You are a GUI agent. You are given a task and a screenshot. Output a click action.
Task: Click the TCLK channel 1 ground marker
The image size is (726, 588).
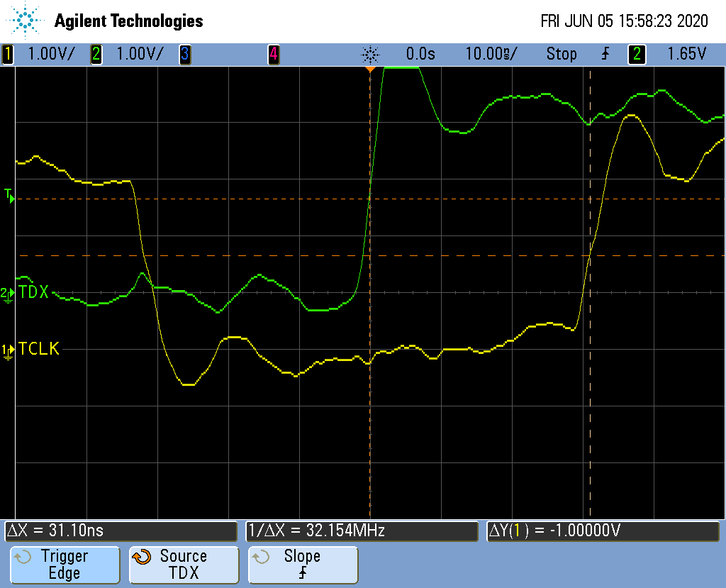tap(8, 350)
